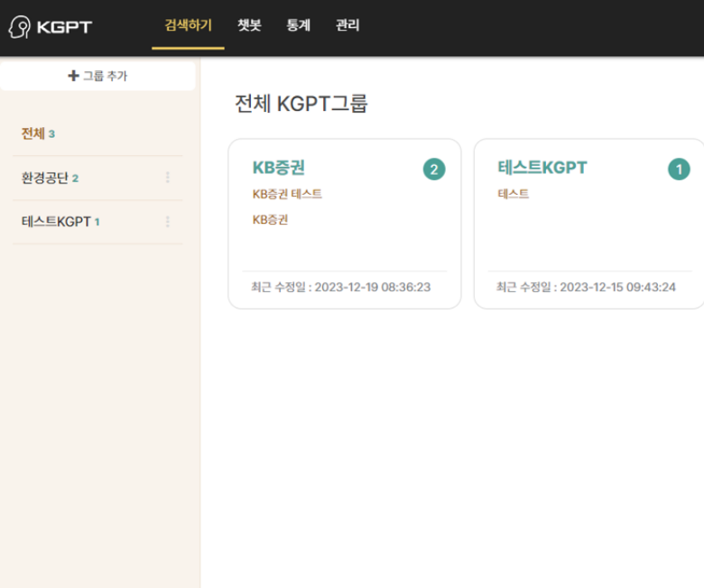Select the 환경공단 group in sidebar
Viewport: 704px width, 588px height.
pos(45,178)
